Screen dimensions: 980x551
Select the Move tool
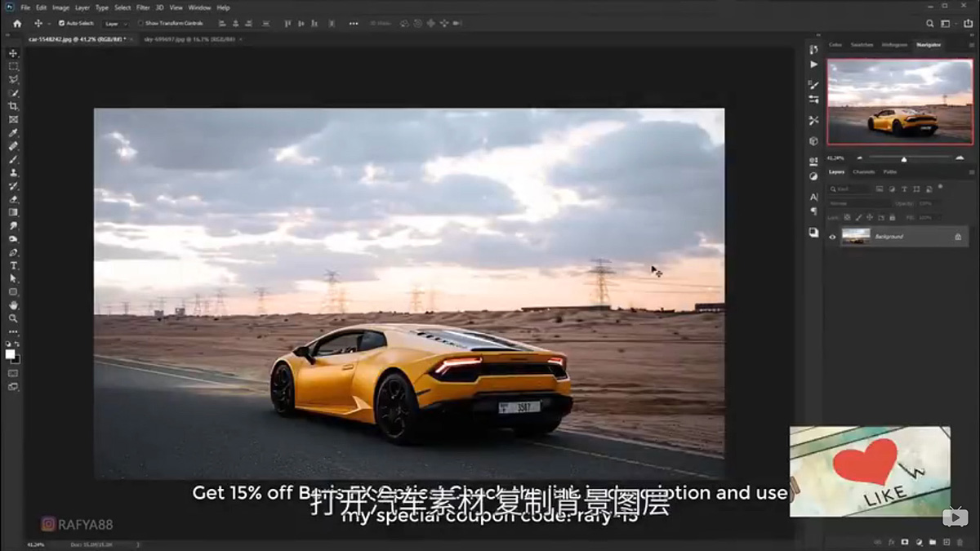tap(11, 52)
